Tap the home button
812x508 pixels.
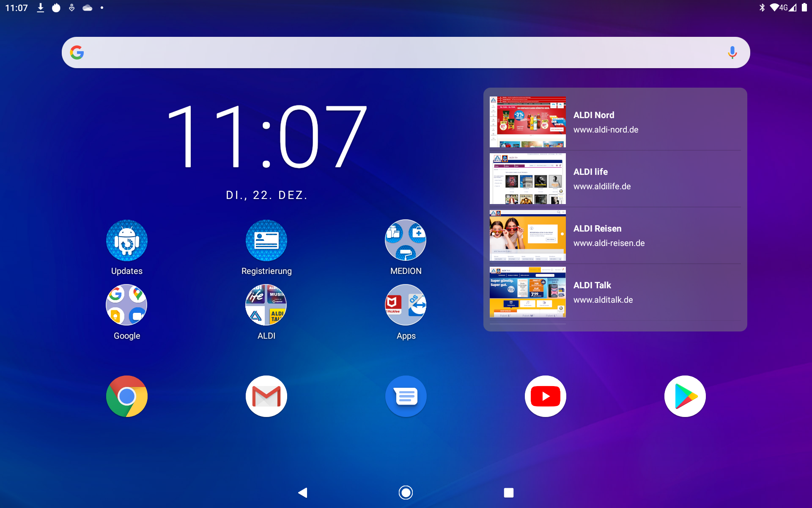click(406, 491)
